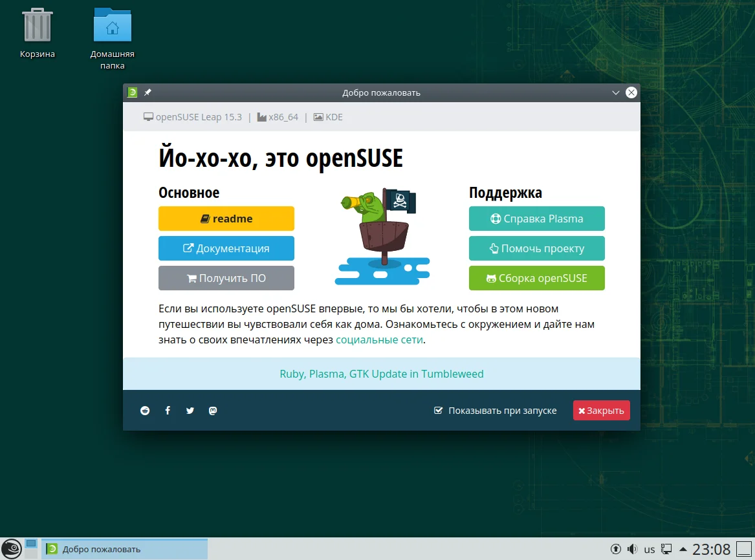
Task: Click the show desktop button in taskbar
Action: [744, 549]
